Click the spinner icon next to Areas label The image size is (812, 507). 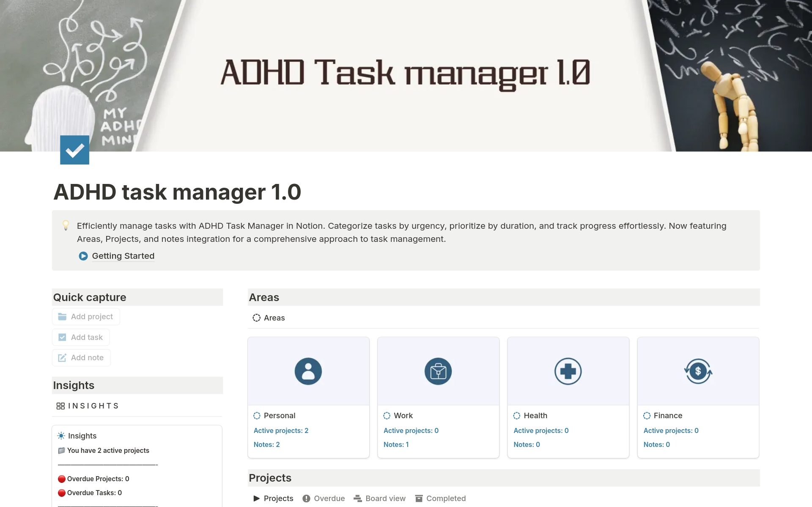[x=257, y=318]
